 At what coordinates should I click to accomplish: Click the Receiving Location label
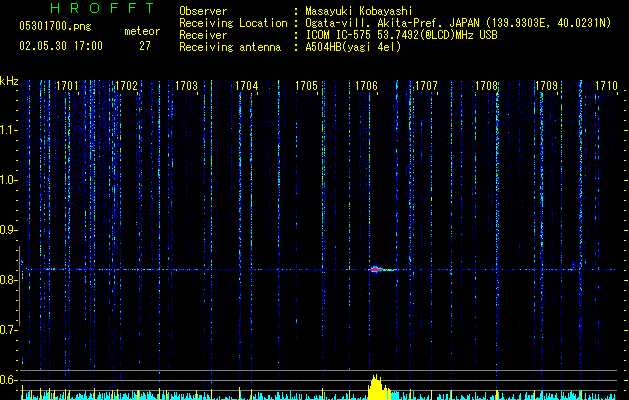click(233, 23)
